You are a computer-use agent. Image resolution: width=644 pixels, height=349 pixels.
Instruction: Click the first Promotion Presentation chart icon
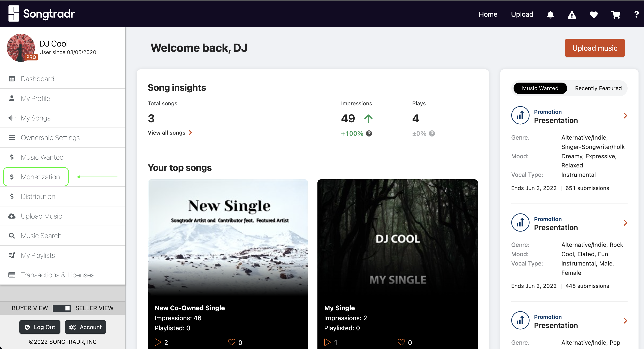coord(520,115)
